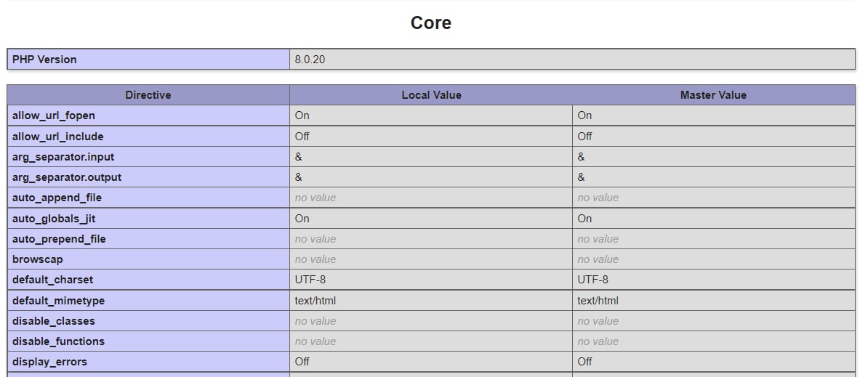Select the auto_append_file directive name
The height and width of the screenshot is (377, 868).
point(57,198)
